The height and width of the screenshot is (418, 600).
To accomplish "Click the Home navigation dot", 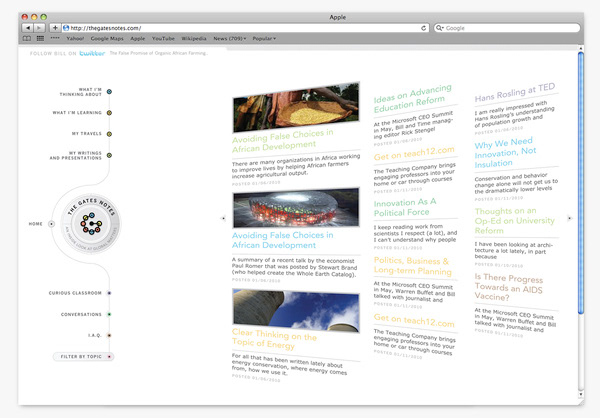I will [51, 224].
